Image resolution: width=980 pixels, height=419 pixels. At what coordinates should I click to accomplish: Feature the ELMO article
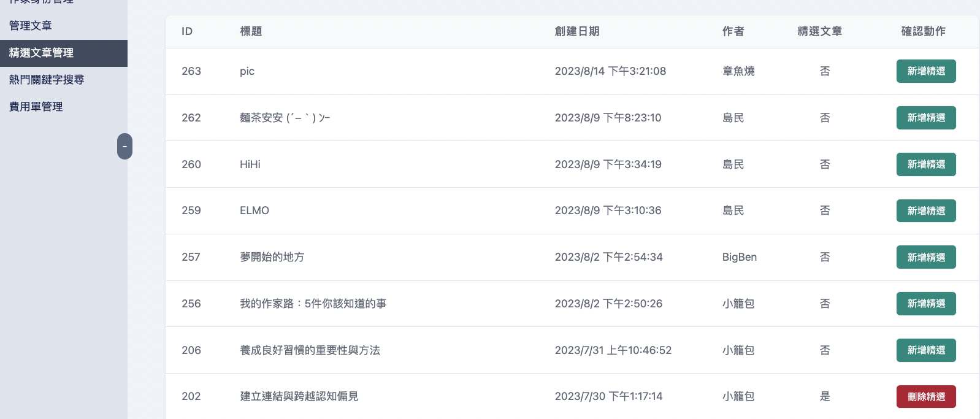pyautogui.click(x=925, y=211)
